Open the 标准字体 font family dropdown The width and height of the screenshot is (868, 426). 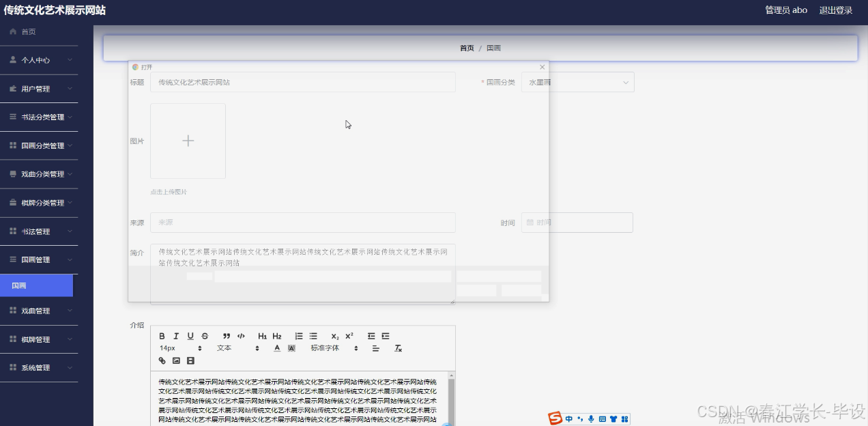334,348
